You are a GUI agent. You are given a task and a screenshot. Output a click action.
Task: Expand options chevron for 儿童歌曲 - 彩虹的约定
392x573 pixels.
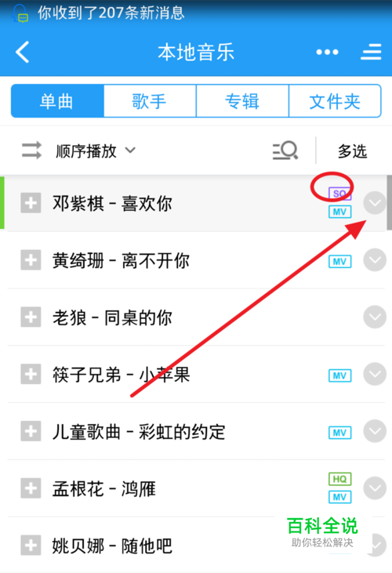(x=375, y=431)
